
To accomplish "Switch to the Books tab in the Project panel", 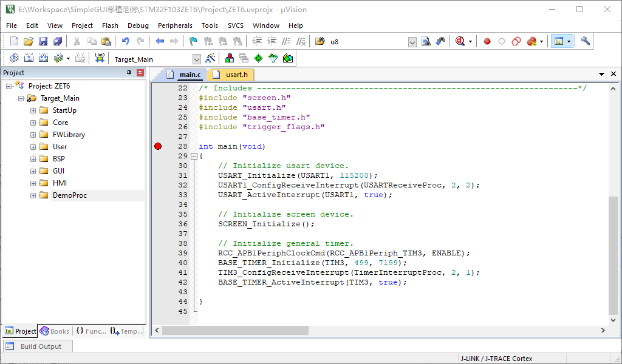I will 55,331.
